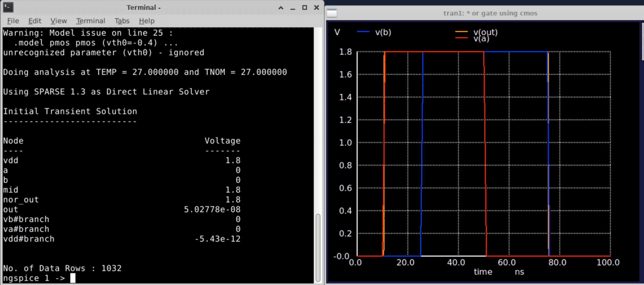
Task: Open the Terminal menu
Action: click(90, 21)
